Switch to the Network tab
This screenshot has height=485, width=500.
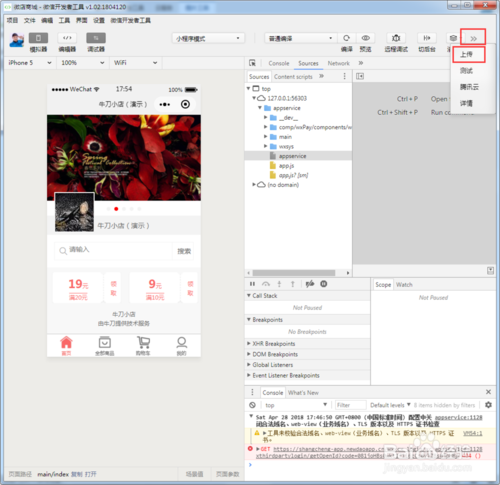(338, 63)
